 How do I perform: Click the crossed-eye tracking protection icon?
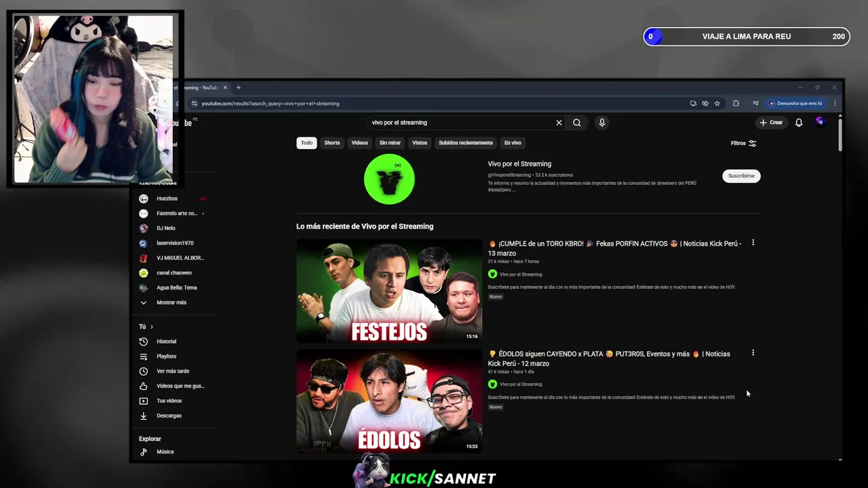705,104
